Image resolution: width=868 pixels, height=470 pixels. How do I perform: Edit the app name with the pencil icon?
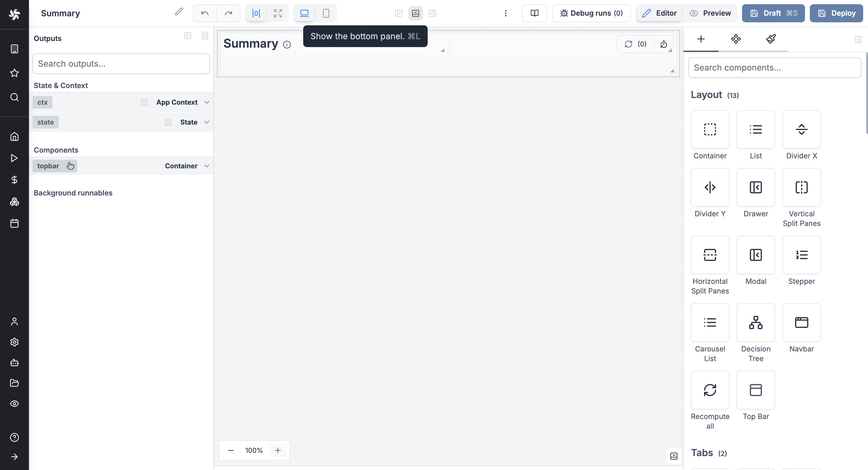click(x=179, y=12)
